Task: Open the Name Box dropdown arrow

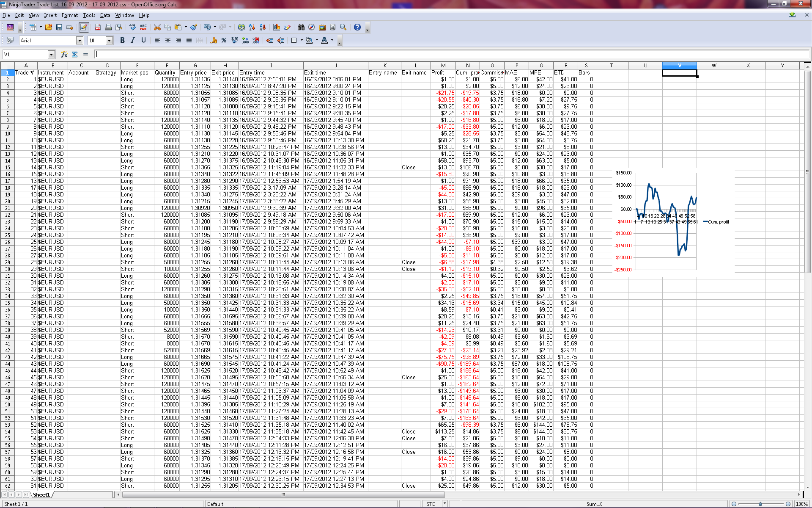Action: click(51, 54)
